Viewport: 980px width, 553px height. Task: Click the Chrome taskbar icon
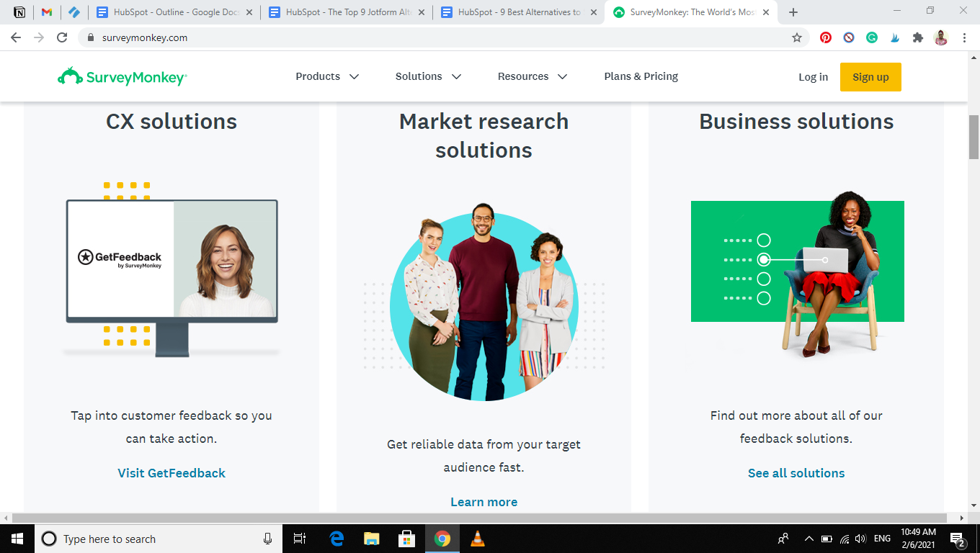coord(442,539)
